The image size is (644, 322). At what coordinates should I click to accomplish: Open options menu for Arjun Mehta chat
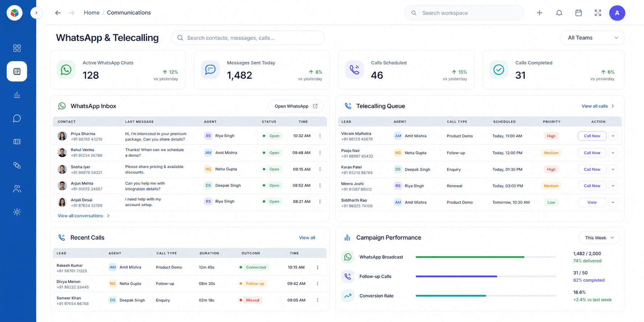[x=320, y=186]
